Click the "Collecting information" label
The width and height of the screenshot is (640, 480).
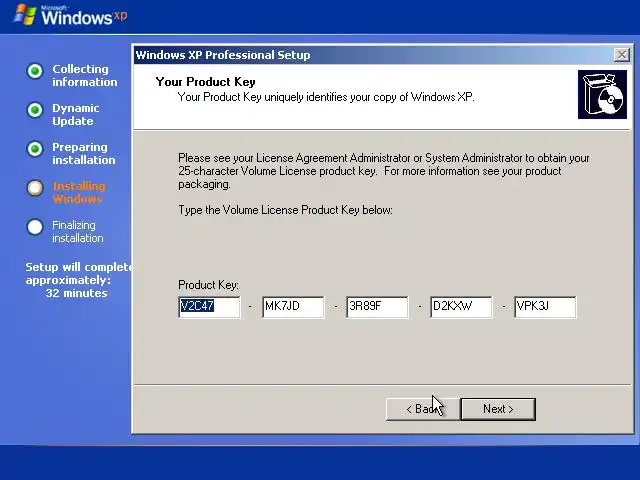84,76
